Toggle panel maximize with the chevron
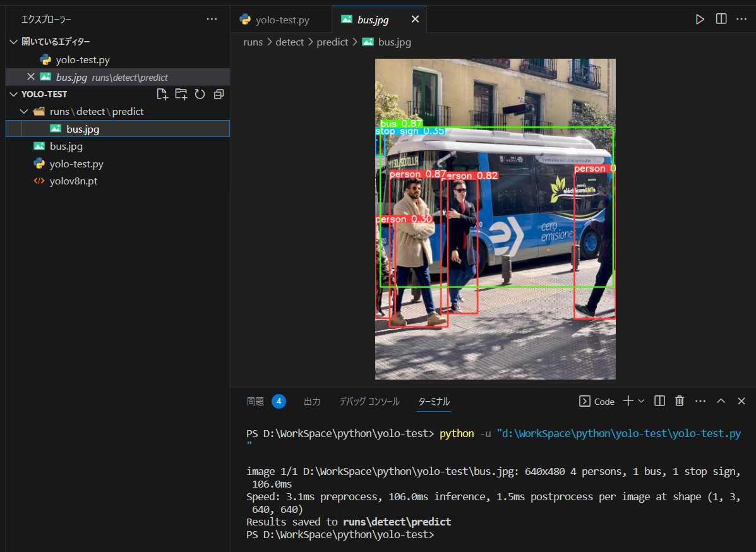The height and width of the screenshot is (552, 756). tap(721, 400)
